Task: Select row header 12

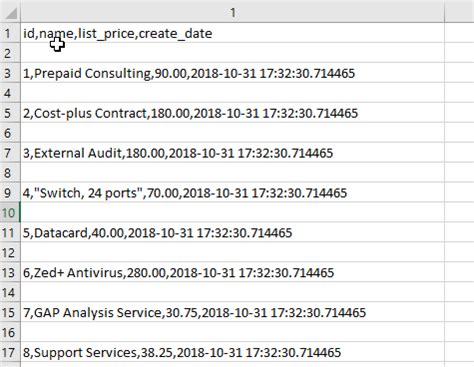Action: [x=10, y=252]
